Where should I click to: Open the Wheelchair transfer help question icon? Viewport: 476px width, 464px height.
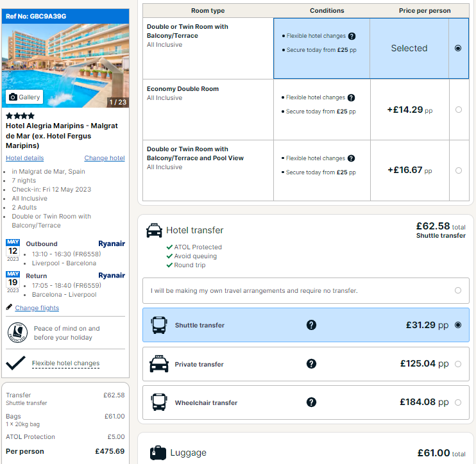pyautogui.click(x=312, y=402)
